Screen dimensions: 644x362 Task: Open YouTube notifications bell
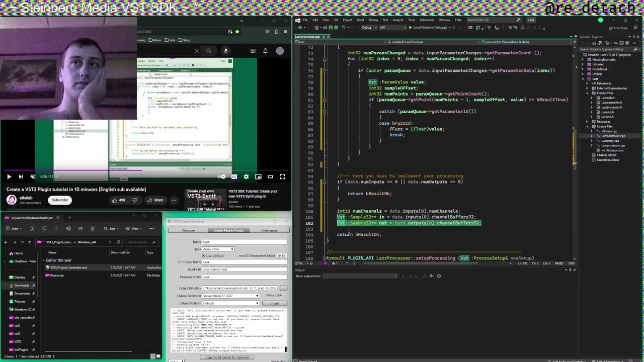coord(265,51)
